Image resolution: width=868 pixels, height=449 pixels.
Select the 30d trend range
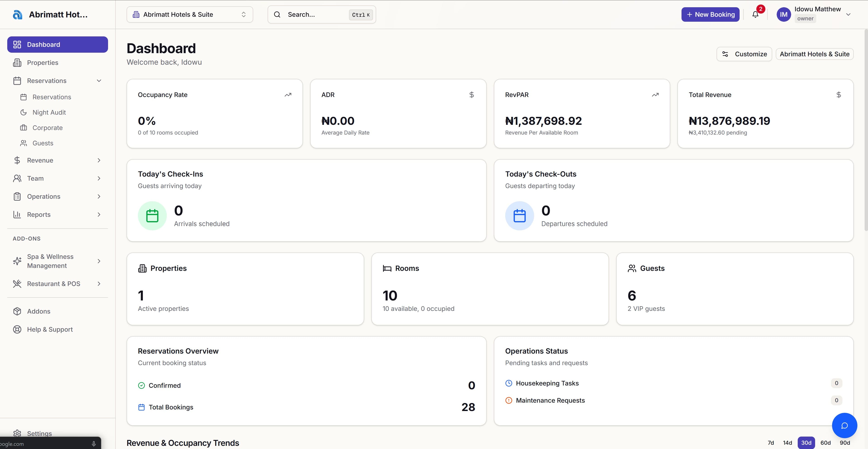pyautogui.click(x=806, y=443)
